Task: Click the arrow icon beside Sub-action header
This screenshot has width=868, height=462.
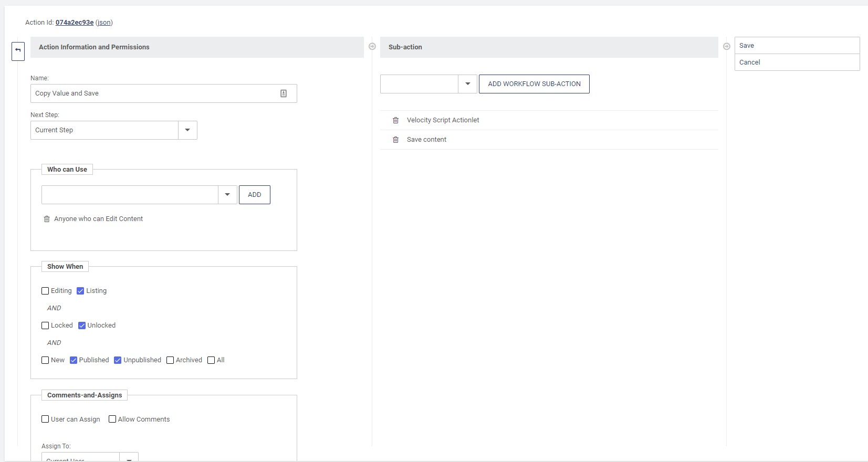Action: click(727, 47)
